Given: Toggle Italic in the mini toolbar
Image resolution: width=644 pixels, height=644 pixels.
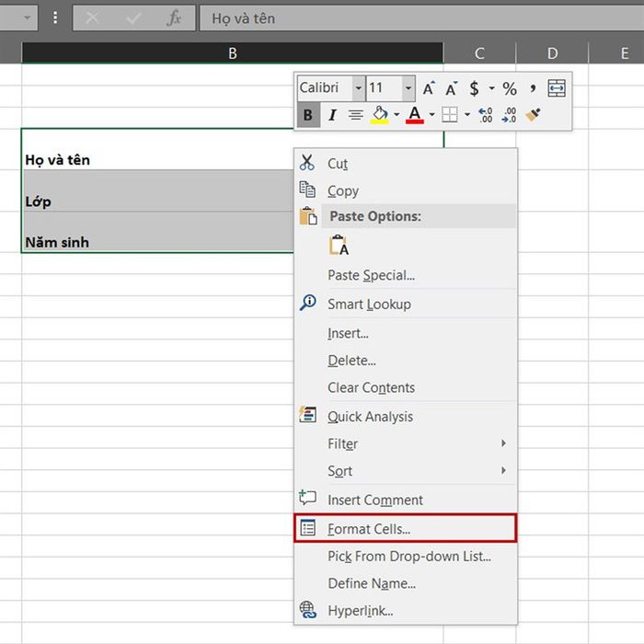Looking at the screenshot, I should point(332,115).
